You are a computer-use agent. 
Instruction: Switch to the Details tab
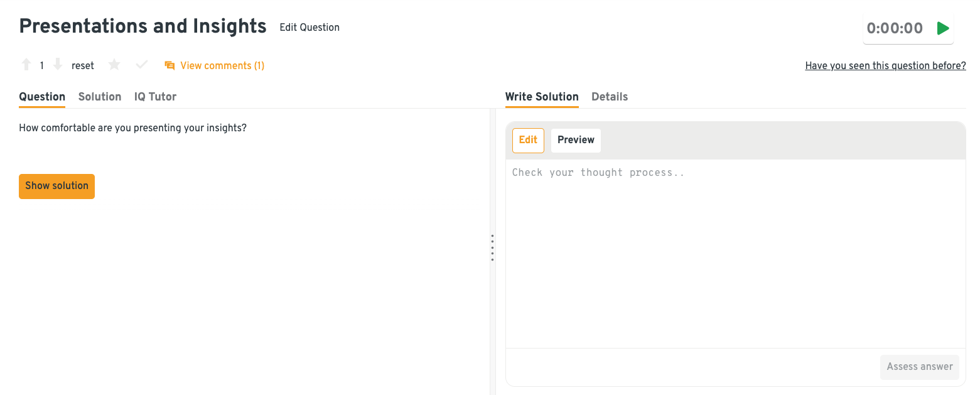(x=610, y=97)
